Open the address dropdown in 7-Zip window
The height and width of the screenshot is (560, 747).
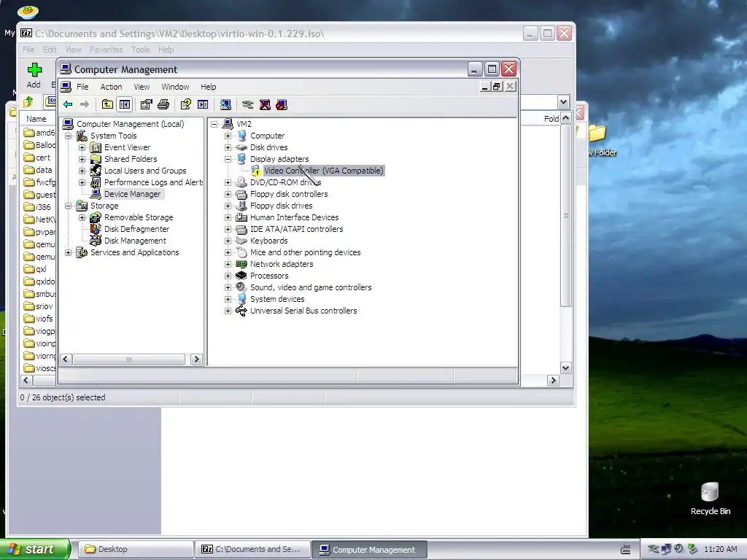564,102
